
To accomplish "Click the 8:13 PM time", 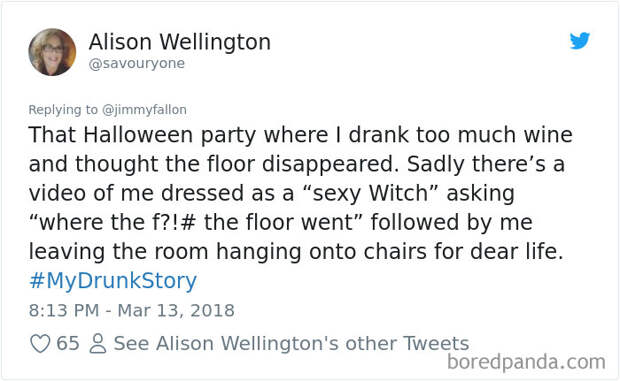I will [x=64, y=310].
